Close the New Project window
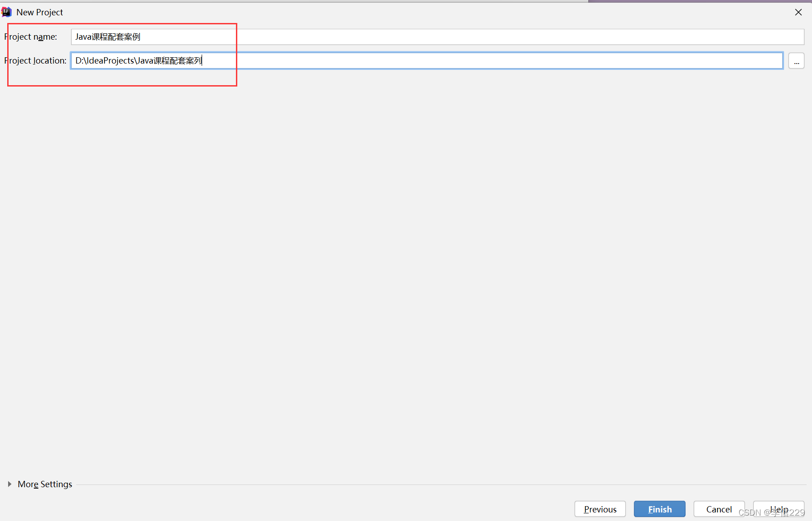Image resolution: width=812 pixels, height=521 pixels. coord(798,12)
